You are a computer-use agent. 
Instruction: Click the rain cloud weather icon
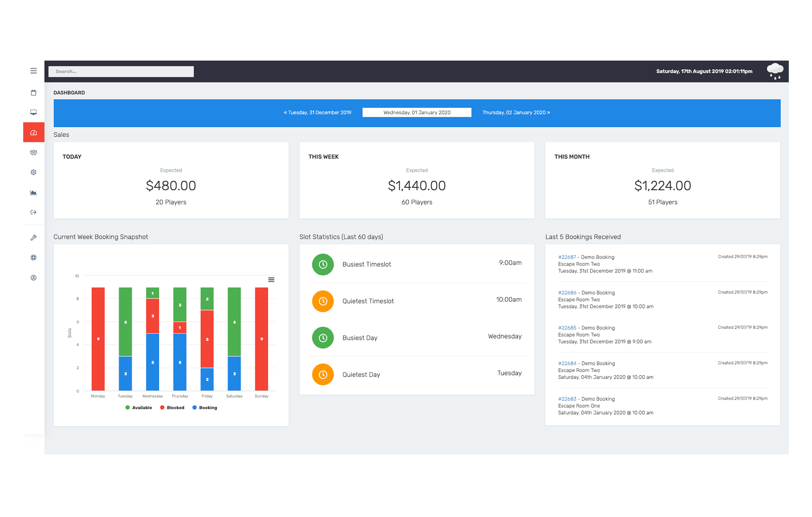775,71
